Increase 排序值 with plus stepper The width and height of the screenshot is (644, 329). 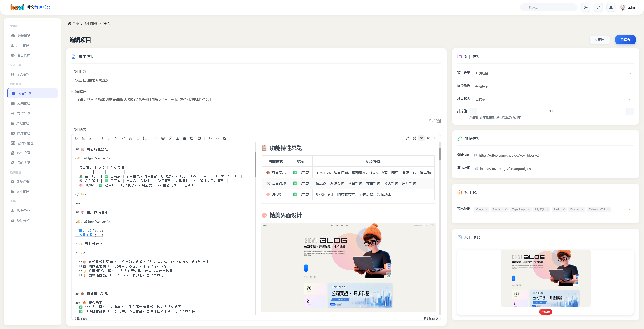(630, 111)
